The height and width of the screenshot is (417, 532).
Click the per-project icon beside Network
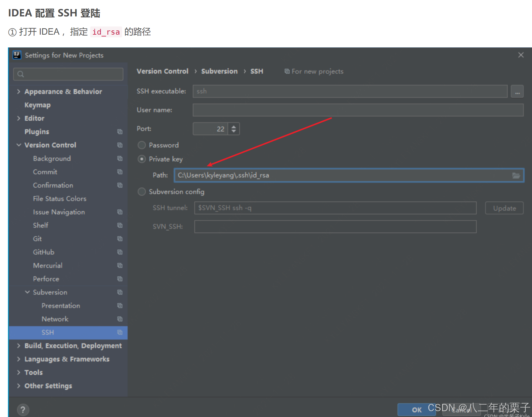pos(120,319)
